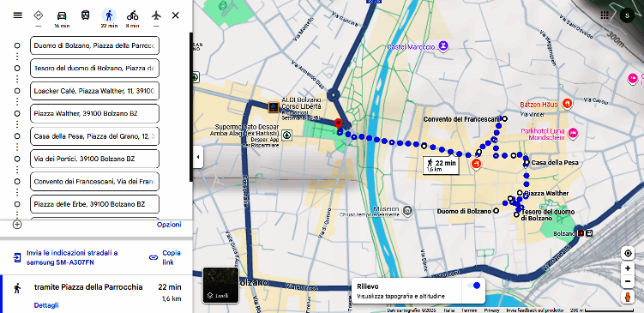Center map on your location

click(628, 254)
